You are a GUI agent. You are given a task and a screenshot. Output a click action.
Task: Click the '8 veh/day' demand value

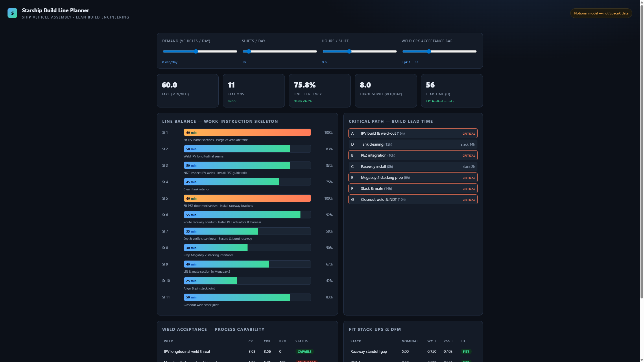click(x=170, y=62)
